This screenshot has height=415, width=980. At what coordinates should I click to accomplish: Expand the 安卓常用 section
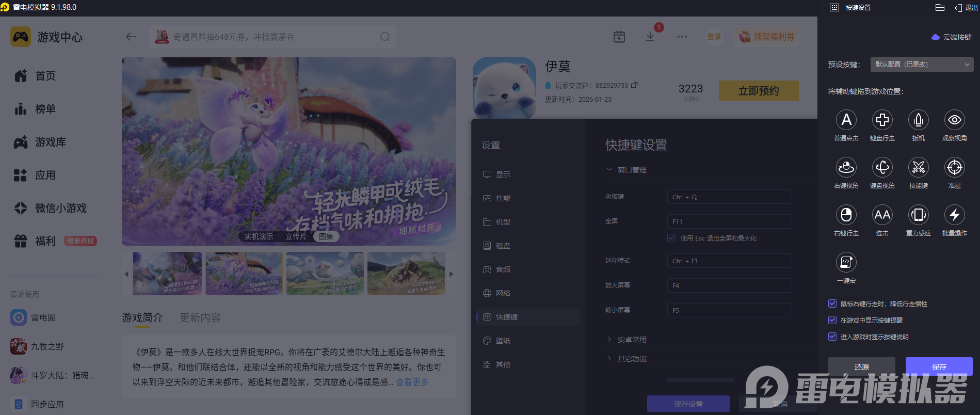pos(632,340)
